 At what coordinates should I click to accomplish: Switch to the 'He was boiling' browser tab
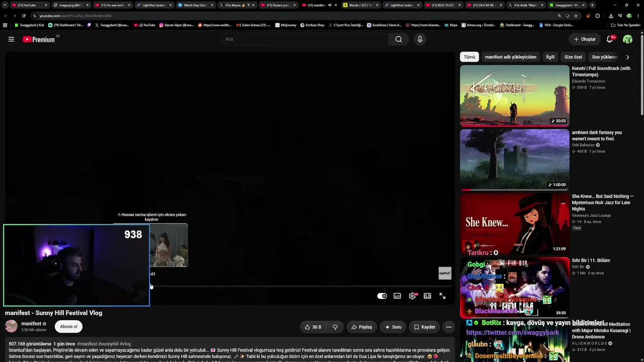pyautogui.click(x=112, y=5)
